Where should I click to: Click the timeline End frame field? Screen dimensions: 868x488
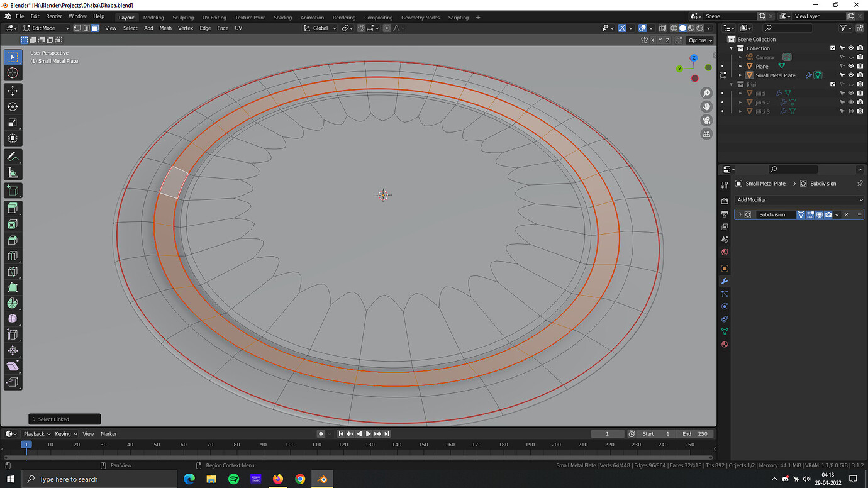point(695,434)
